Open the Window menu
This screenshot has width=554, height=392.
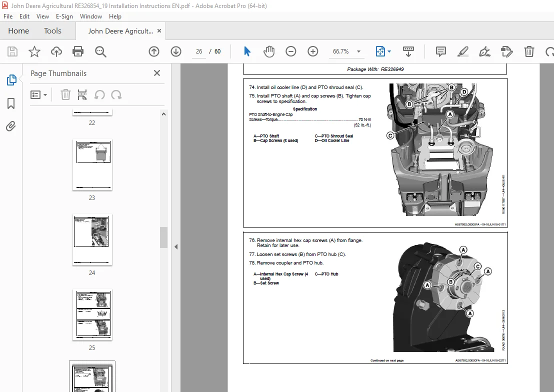[x=91, y=16]
